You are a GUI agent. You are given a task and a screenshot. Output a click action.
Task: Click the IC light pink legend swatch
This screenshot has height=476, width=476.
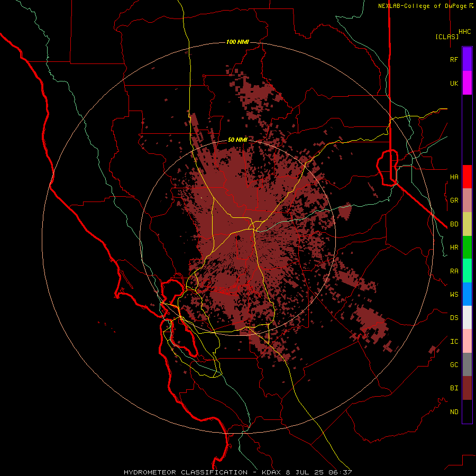click(467, 341)
